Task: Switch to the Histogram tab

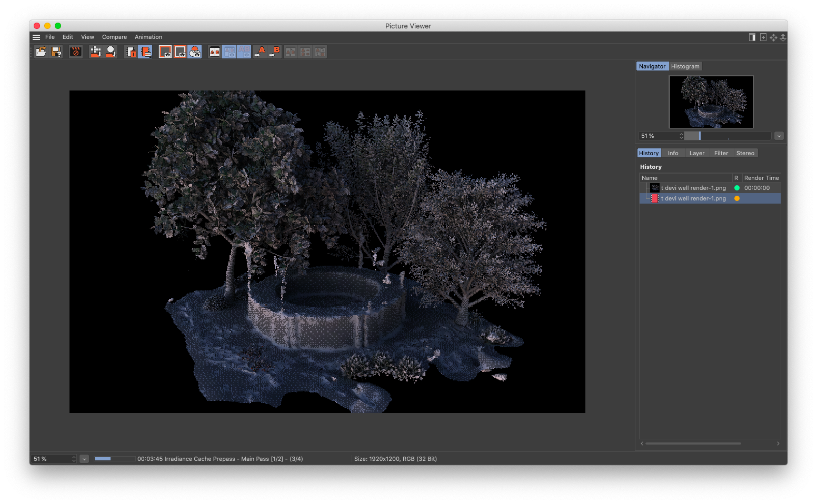Action: point(685,66)
